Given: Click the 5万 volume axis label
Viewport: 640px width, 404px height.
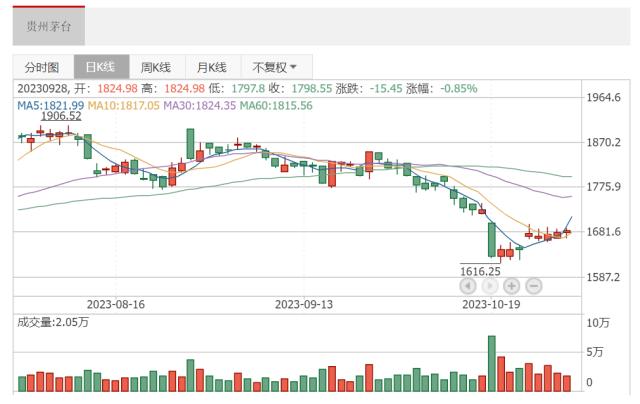Looking at the screenshot, I should [x=595, y=352].
